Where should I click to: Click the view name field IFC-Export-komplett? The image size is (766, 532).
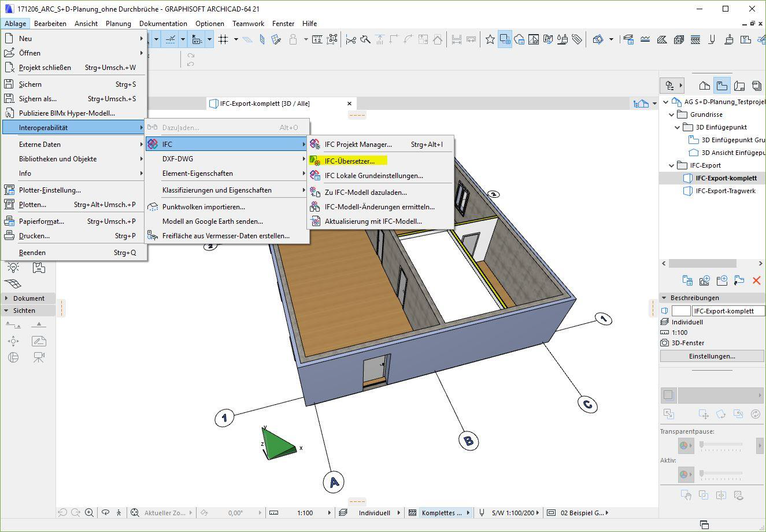point(728,311)
